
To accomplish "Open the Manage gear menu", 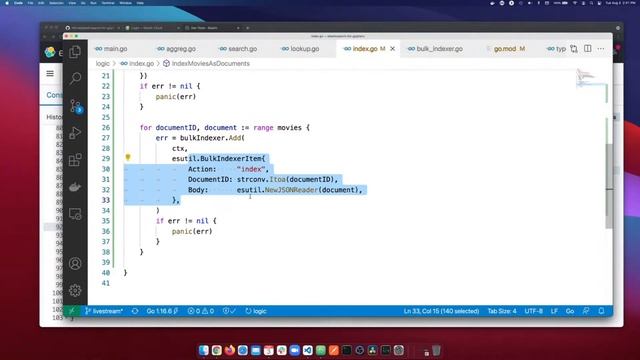I will coord(75,290).
